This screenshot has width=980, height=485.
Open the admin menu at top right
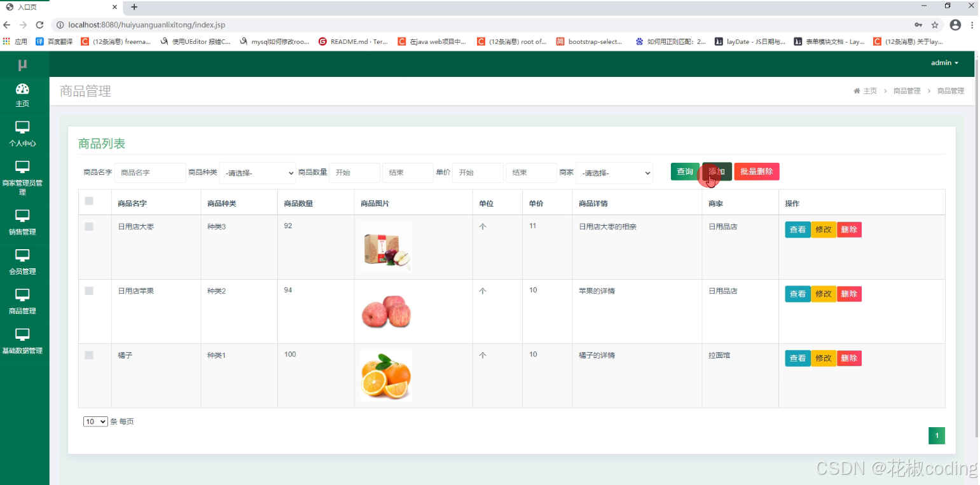tap(944, 63)
